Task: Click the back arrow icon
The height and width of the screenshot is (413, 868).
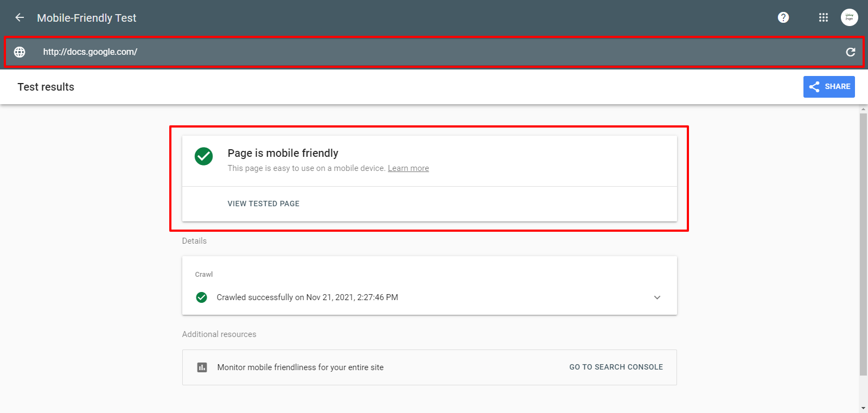Action: click(x=20, y=17)
